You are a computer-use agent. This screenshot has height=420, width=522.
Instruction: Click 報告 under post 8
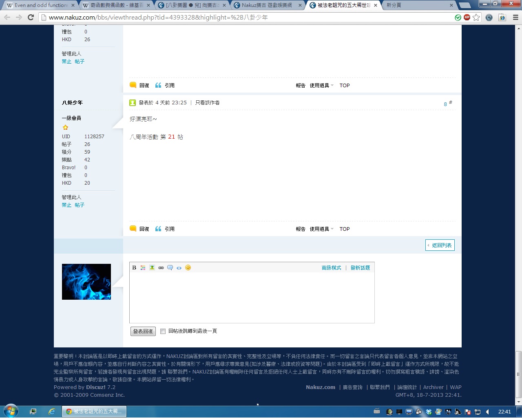point(301,229)
